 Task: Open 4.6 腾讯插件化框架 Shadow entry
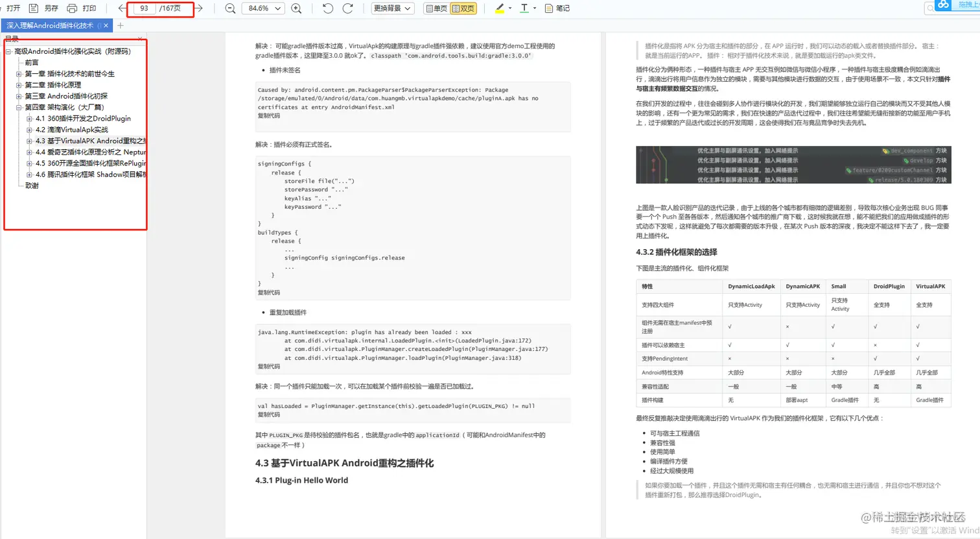pyautogui.click(x=91, y=174)
